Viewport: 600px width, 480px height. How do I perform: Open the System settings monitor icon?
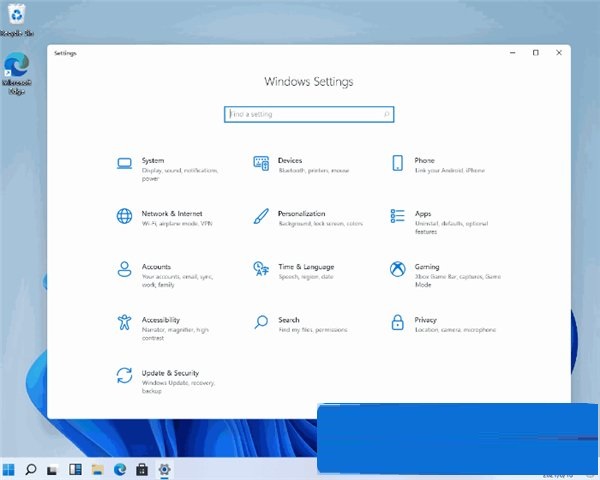(x=124, y=163)
